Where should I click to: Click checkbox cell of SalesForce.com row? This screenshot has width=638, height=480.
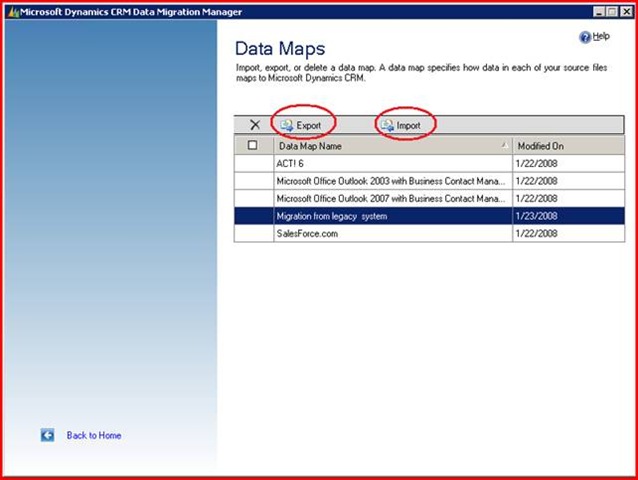click(x=254, y=233)
